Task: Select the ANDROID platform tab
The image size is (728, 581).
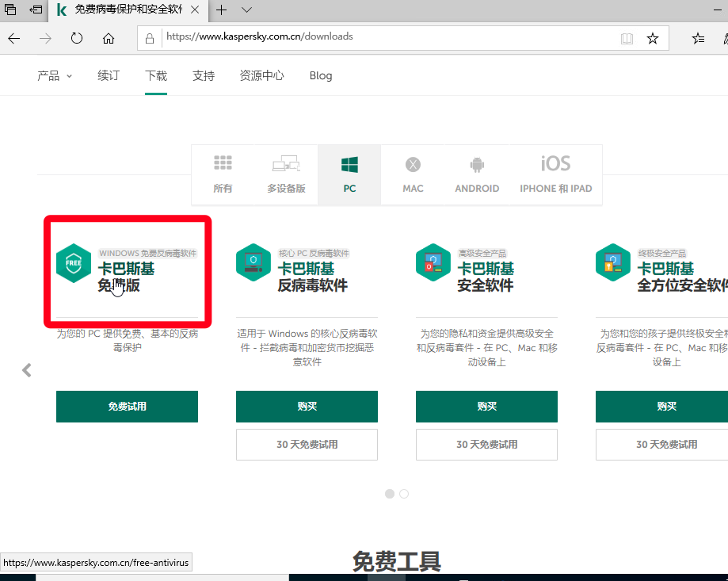Action: [x=477, y=174]
